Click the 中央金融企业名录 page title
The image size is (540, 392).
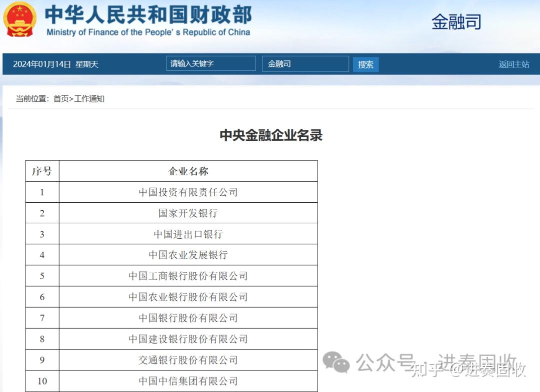[x=271, y=135]
